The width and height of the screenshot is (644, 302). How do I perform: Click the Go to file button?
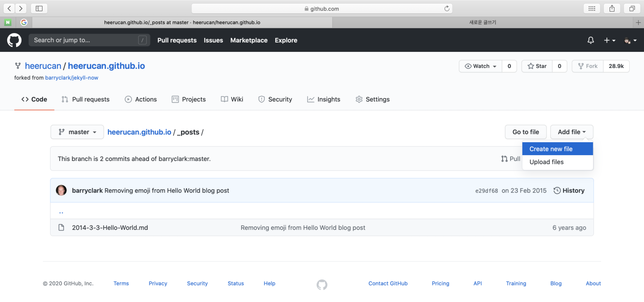click(x=526, y=132)
